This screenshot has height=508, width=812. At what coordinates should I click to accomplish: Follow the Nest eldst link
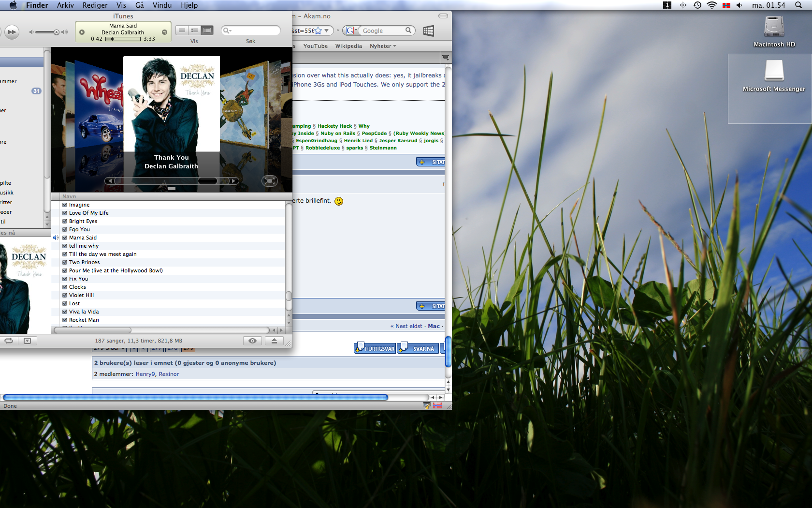[408, 326]
